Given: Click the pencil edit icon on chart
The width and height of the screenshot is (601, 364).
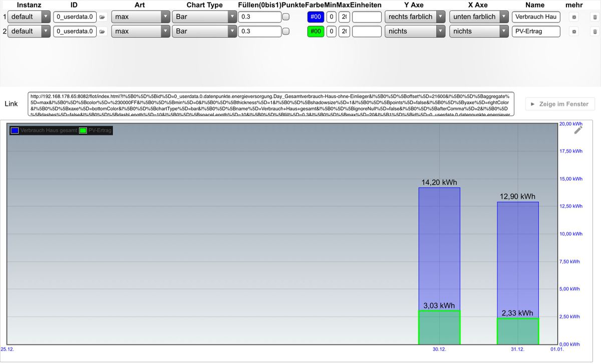Looking at the screenshot, I should [x=578, y=130].
